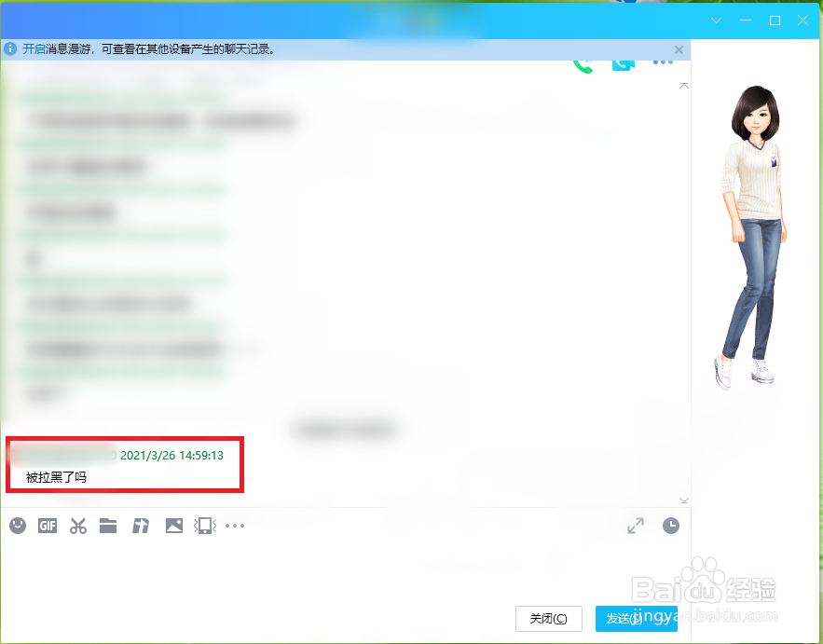Click the 关闭(C) button
Image resolution: width=823 pixels, height=644 pixels.
click(548, 618)
